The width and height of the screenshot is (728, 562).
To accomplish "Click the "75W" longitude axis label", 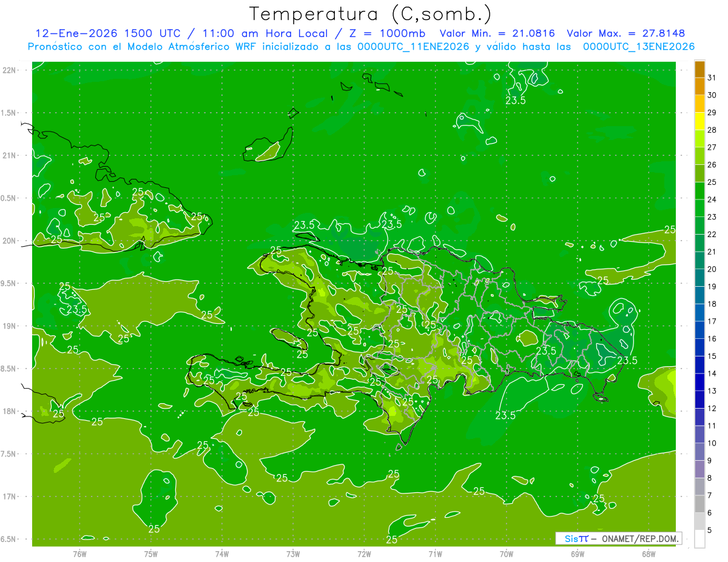I will (x=151, y=554).
